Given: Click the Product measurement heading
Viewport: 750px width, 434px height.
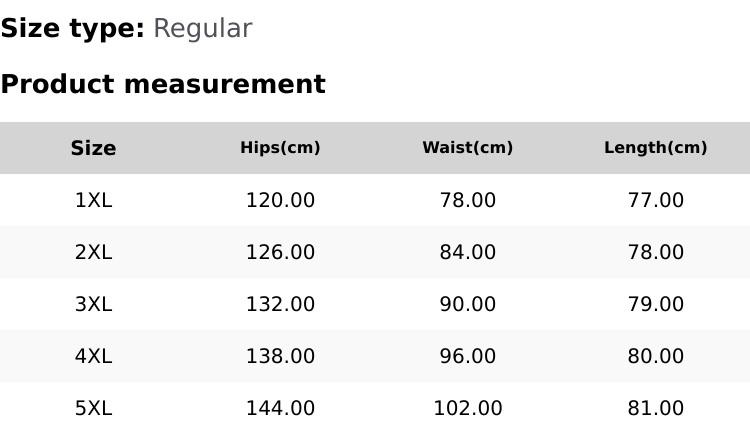Looking at the screenshot, I should point(163,84).
